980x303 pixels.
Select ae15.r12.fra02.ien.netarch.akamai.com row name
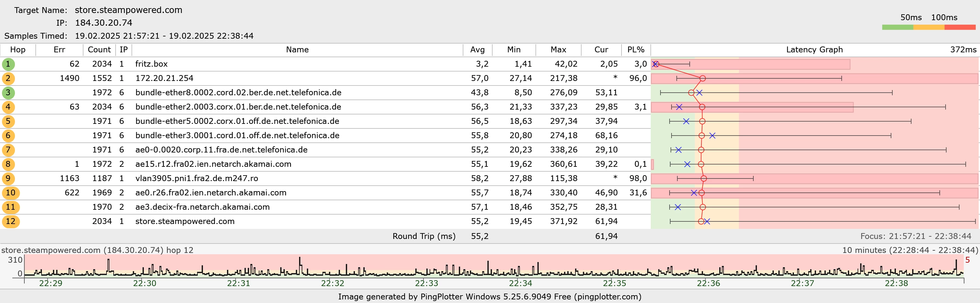pos(213,164)
